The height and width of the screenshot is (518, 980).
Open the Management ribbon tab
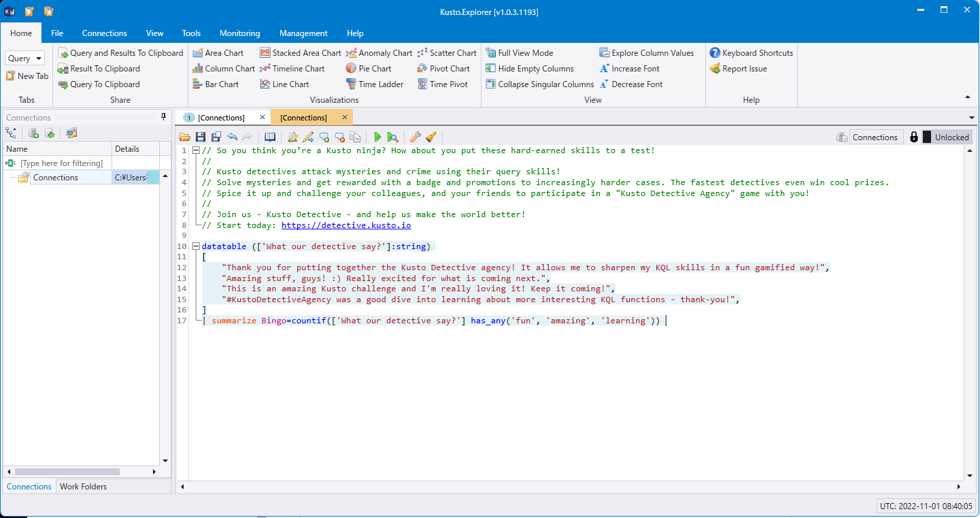(303, 33)
